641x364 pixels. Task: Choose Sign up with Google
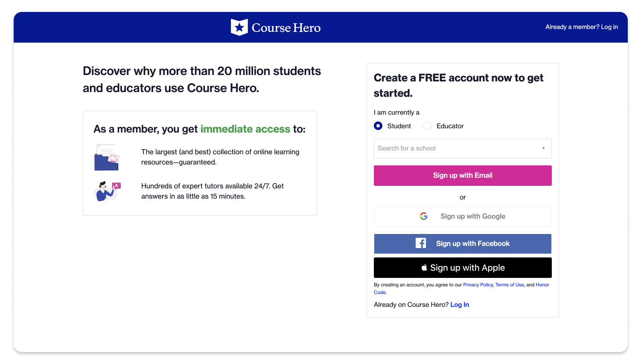coord(463,217)
